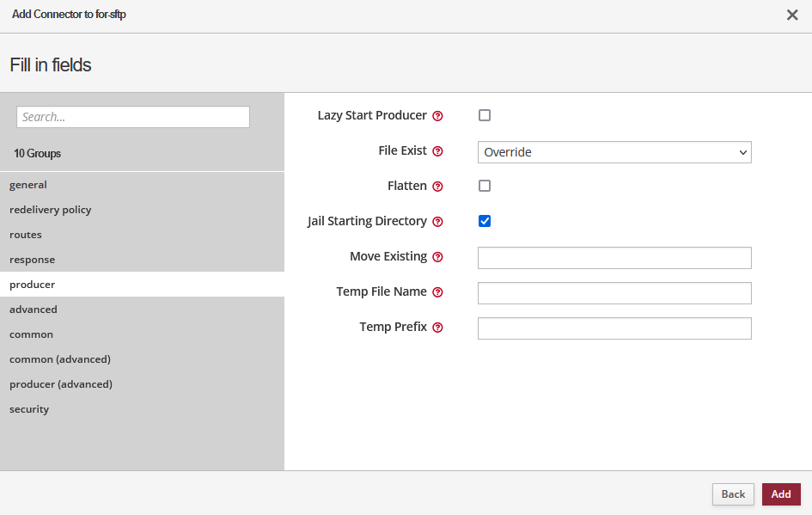Screen dimensions: 812x515
Task: Switch to the security group
Action: point(29,409)
